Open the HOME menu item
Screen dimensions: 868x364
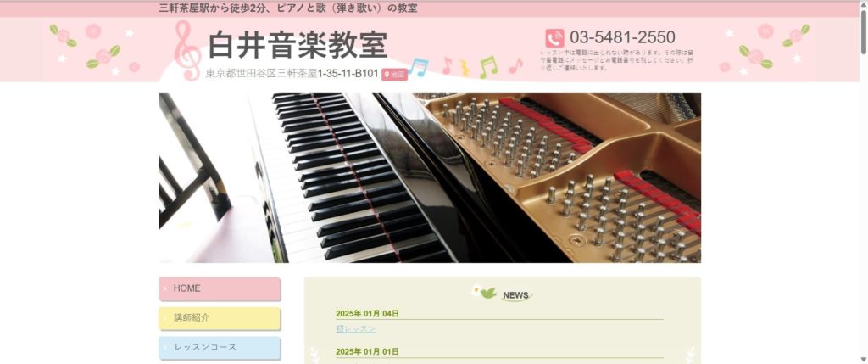coord(220,288)
